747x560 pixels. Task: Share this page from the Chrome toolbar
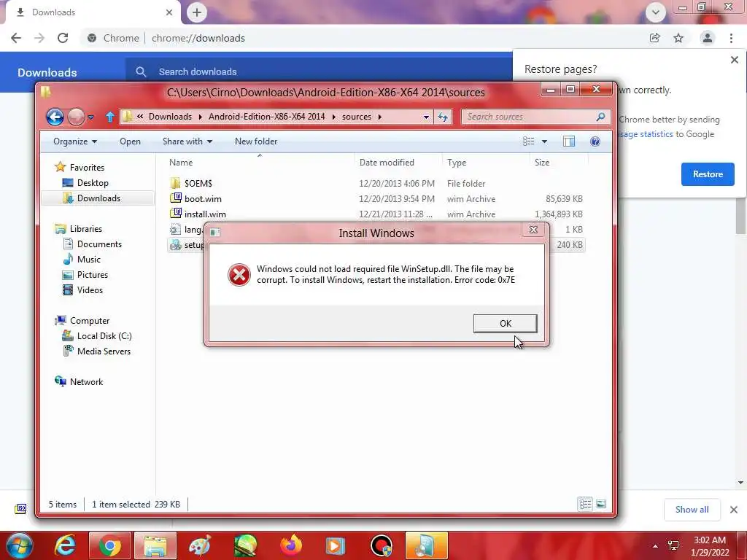pos(654,38)
